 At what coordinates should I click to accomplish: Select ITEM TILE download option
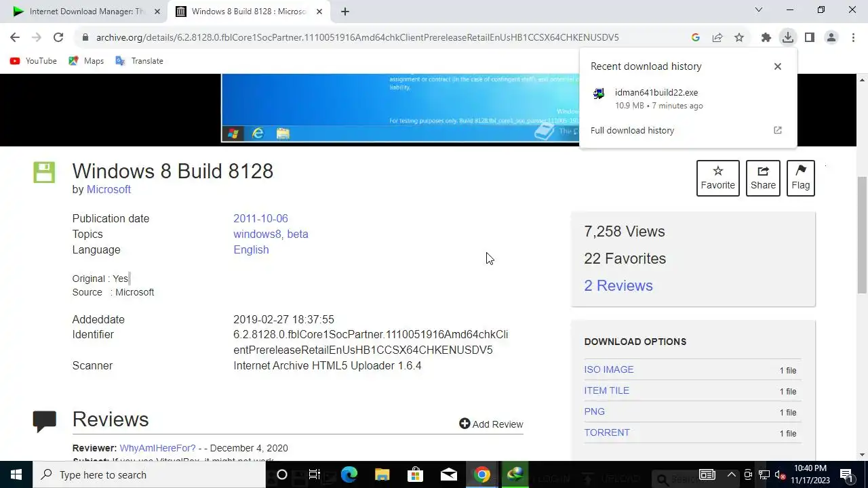[607, 390]
